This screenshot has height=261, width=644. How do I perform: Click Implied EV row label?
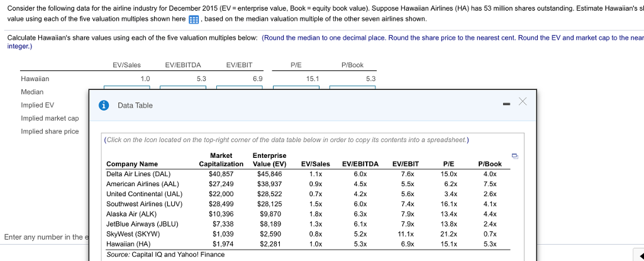coord(37,105)
